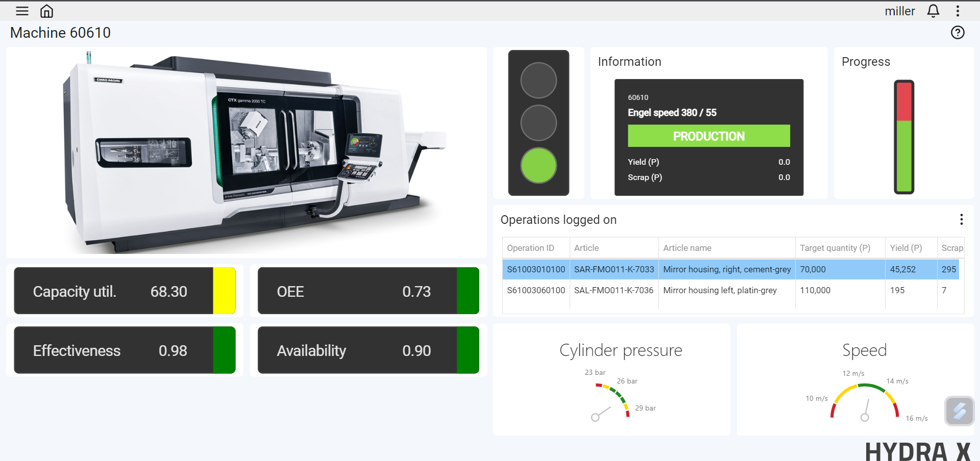Click the Speed gauge dial
The height and width of the screenshot is (461, 980).
(865, 401)
